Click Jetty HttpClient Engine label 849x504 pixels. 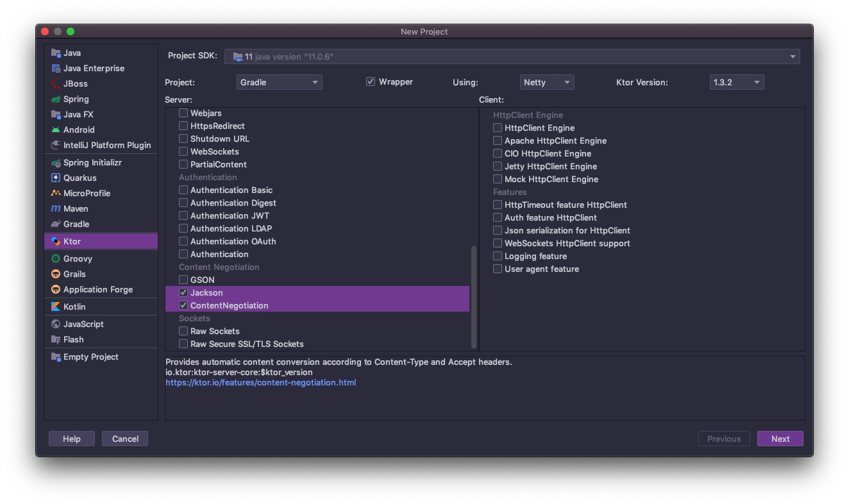pos(551,167)
